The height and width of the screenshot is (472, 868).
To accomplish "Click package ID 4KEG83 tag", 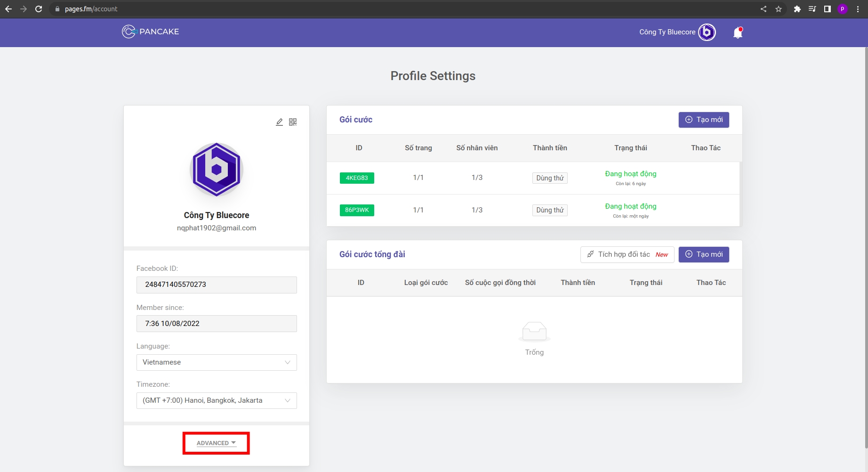I will coord(357,178).
